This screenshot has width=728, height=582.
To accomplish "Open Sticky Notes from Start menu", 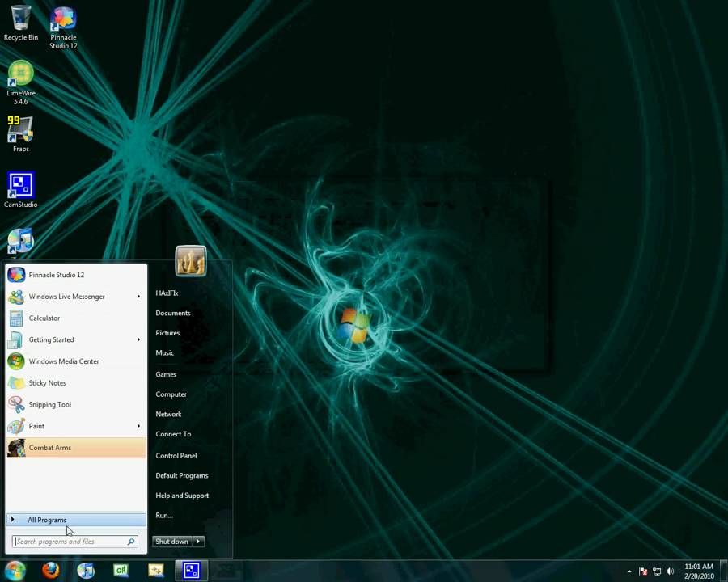I will click(76, 382).
